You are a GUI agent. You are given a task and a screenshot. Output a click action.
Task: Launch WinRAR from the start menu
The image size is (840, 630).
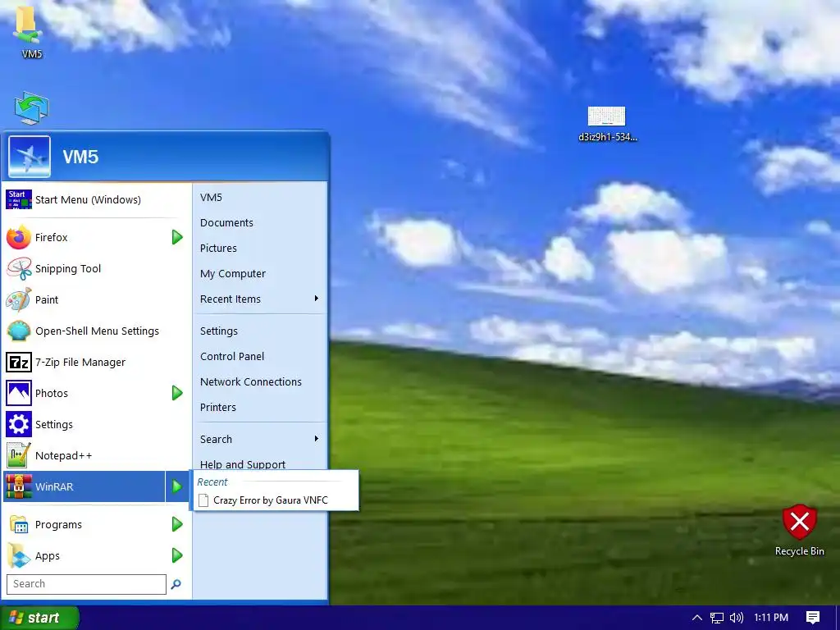(84, 487)
